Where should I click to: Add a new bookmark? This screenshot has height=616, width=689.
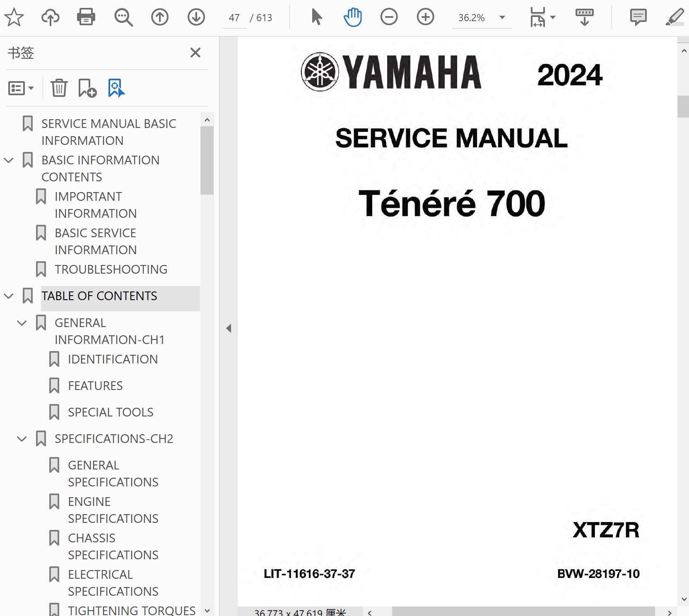(x=87, y=88)
